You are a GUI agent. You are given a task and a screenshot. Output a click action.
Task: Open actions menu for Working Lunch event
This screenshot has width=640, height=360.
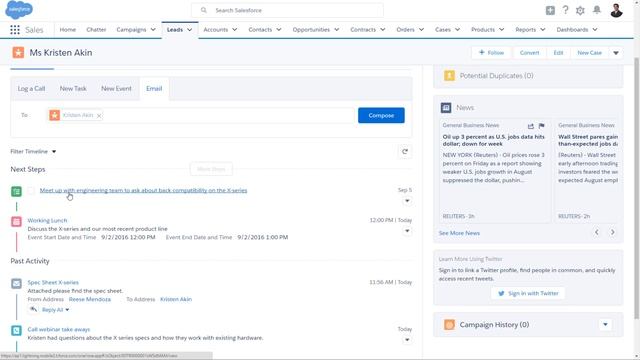[x=407, y=231]
